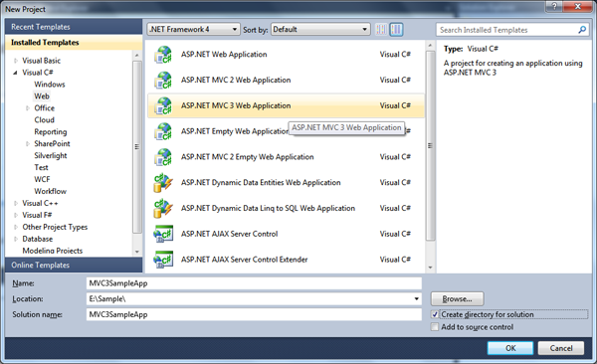This screenshot has height=364, width=597.
Task: Open the Location path dropdown arrow
Action: (x=417, y=299)
